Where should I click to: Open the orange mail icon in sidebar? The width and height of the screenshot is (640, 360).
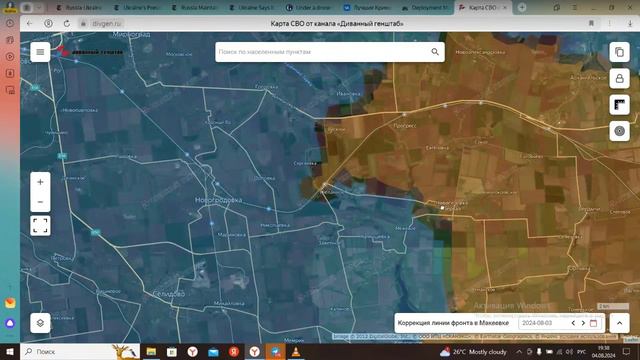point(10,303)
